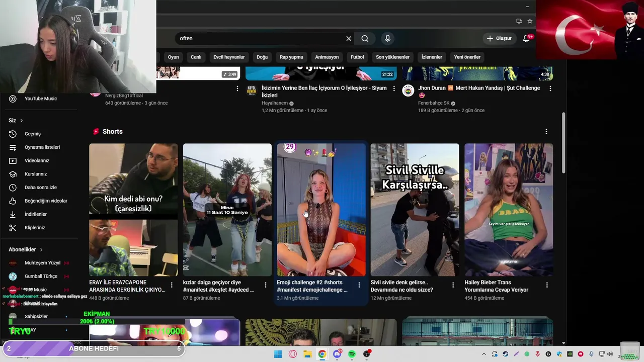The width and height of the screenshot is (644, 362).
Task: Open Opera GX from the taskbar
Action: (x=293, y=354)
